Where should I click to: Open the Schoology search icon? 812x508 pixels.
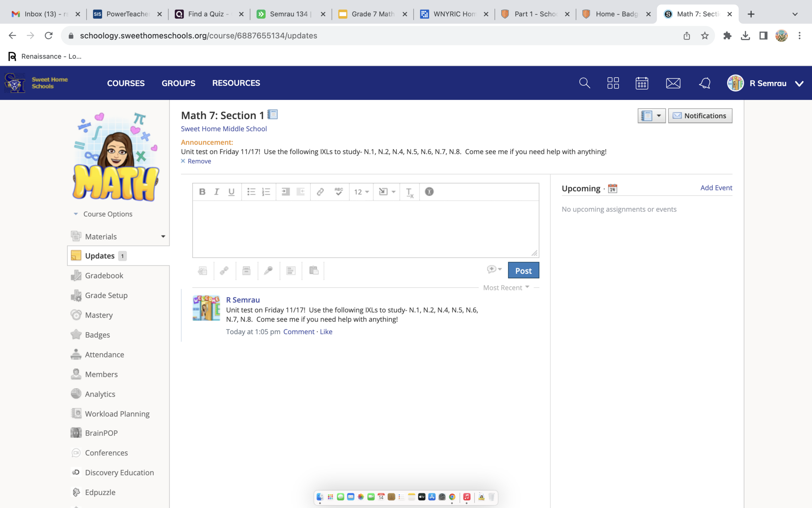(584, 83)
